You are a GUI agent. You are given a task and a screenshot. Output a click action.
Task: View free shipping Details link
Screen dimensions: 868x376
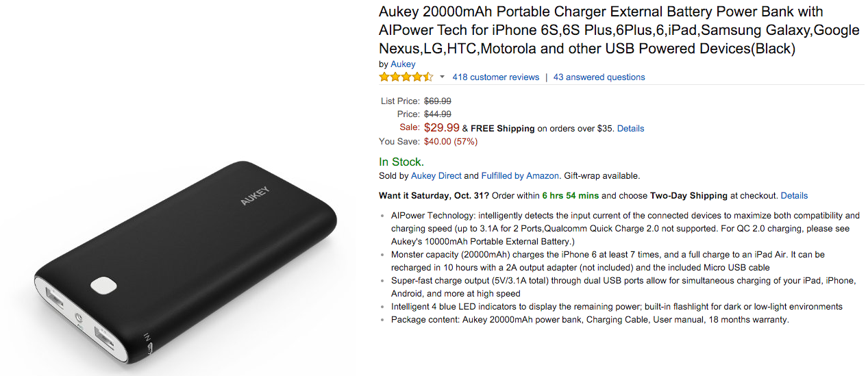[630, 129]
